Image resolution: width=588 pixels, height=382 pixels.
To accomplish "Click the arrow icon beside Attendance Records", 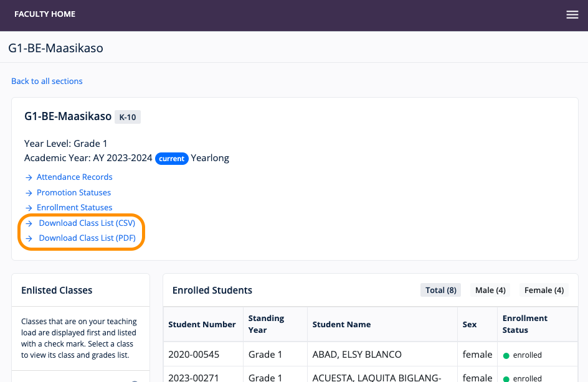I will (x=29, y=177).
